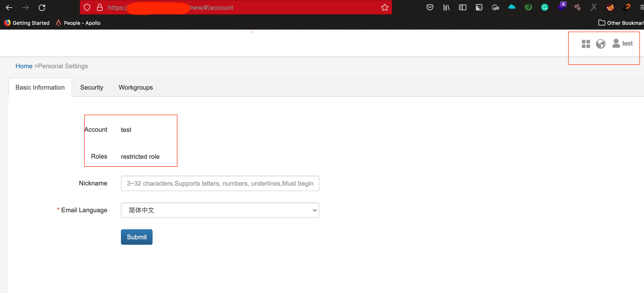
Task: Save page to Pocket icon
Action: tap(430, 8)
